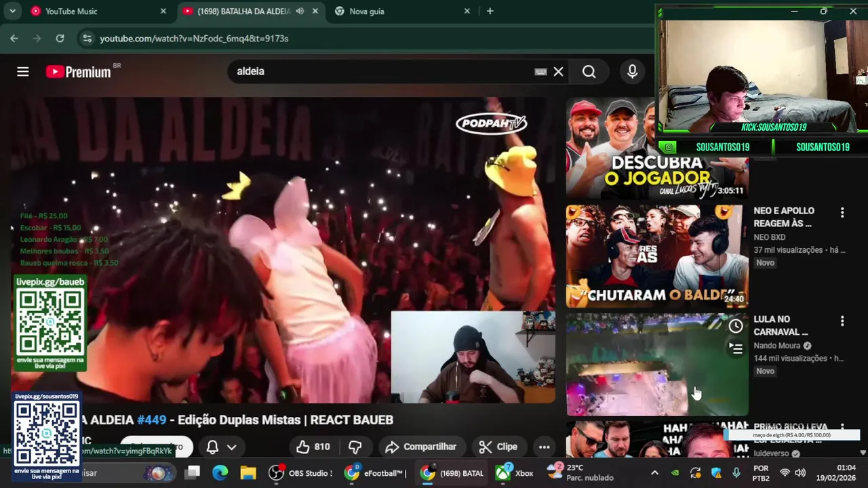The image size is (868, 488).
Task: Open 'NEO E APOLLO REAGEM ÀS' title link
Action: tap(784, 217)
